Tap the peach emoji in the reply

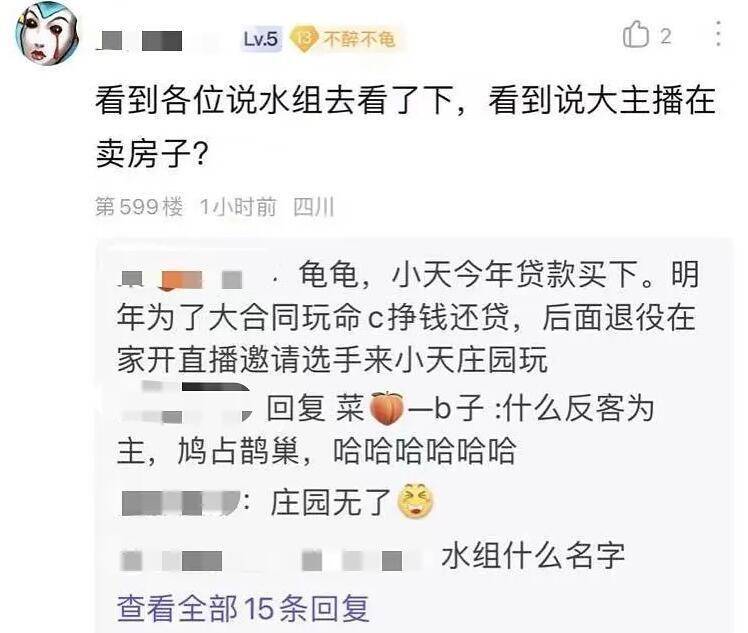click(x=387, y=408)
